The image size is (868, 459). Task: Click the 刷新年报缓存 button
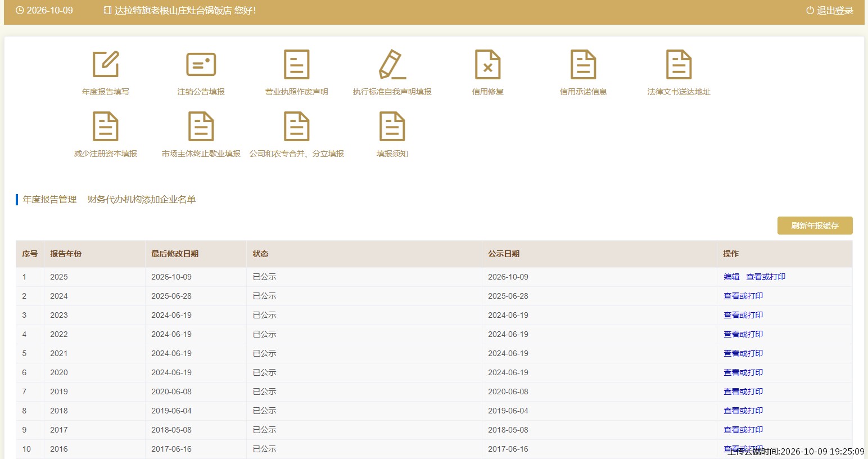click(815, 226)
